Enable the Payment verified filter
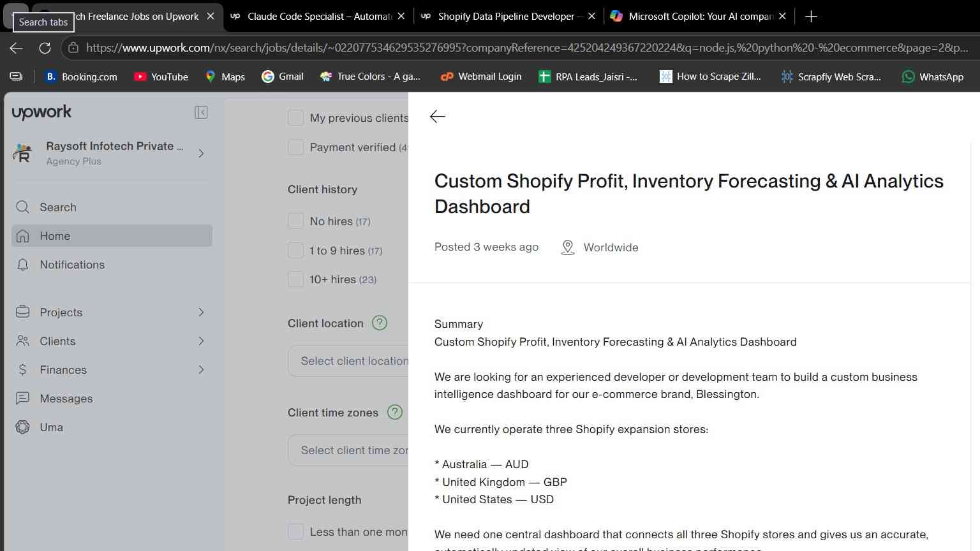The height and width of the screenshot is (551, 980). click(x=295, y=147)
